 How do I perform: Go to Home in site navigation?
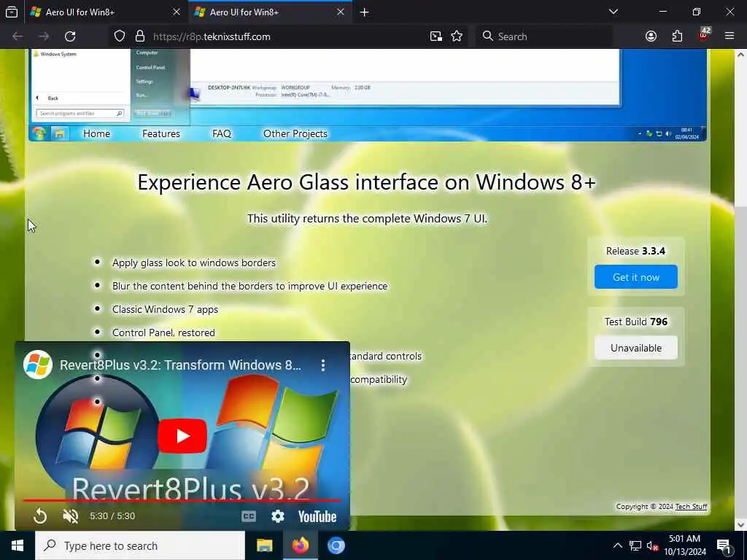[97, 134]
